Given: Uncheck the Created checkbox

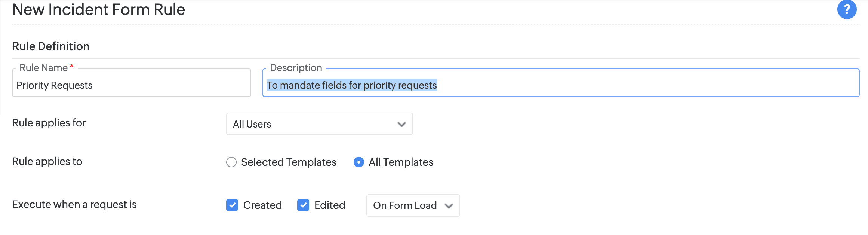Looking at the screenshot, I should (232, 205).
